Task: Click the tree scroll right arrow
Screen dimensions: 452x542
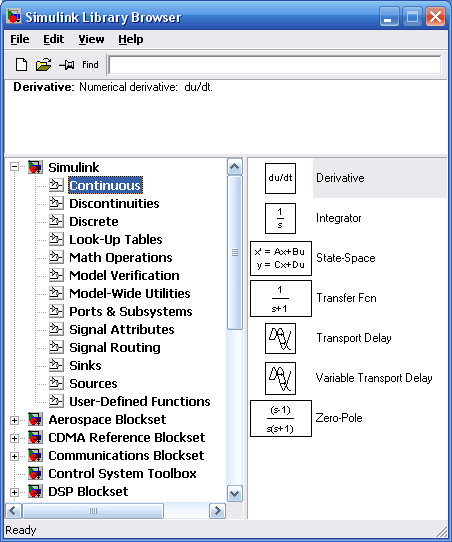Action: tap(217, 511)
